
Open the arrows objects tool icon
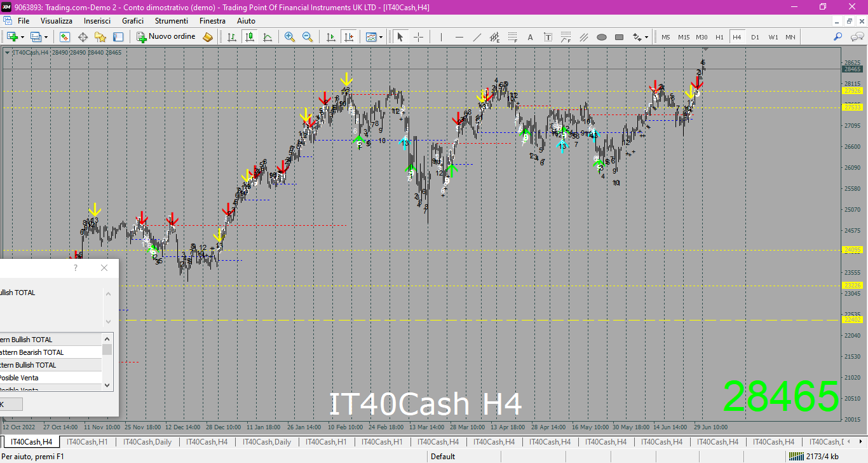point(637,37)
